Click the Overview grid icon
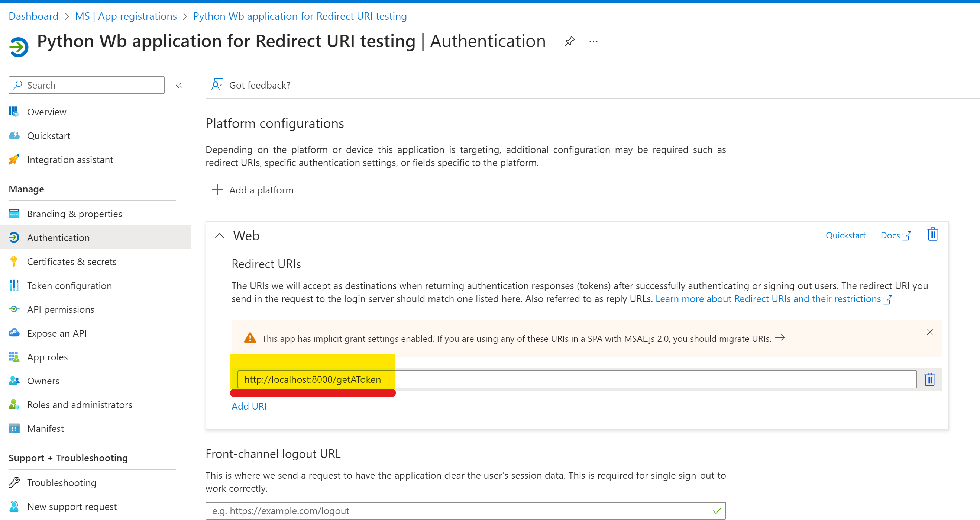 click(13, 112)
